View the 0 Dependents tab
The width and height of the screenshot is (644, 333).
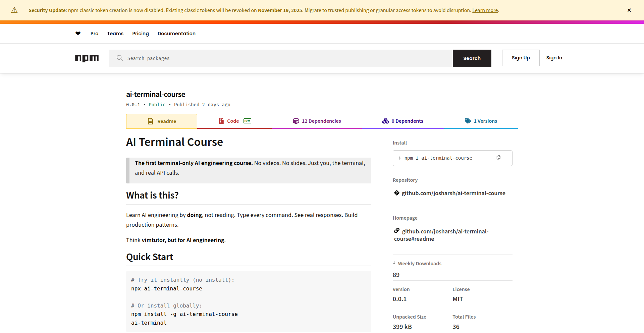402,121
